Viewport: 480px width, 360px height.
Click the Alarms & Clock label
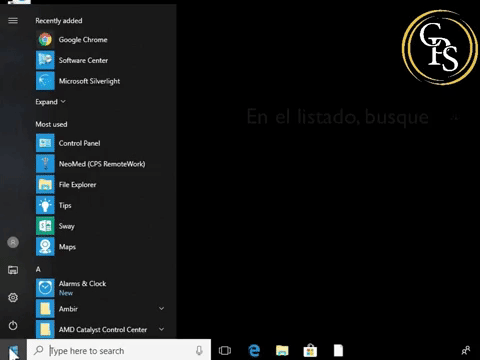(x=82, y=284)
